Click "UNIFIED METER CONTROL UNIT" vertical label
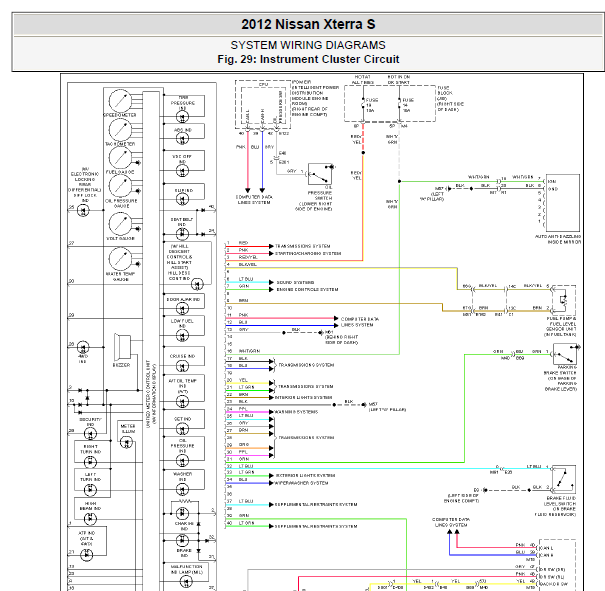Screen dimensions: 605x591 tap(148, 393)
